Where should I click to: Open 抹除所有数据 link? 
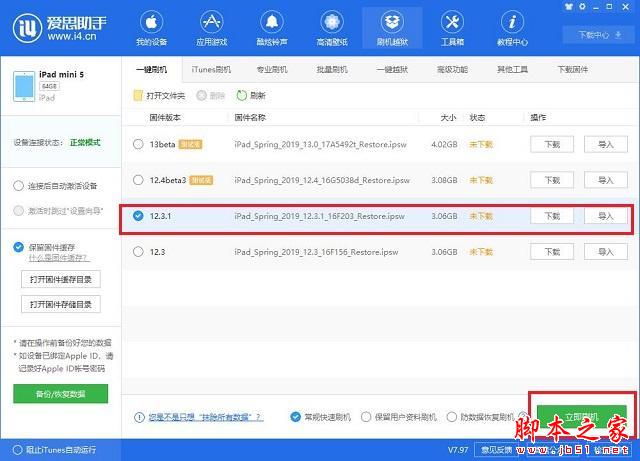205,417
